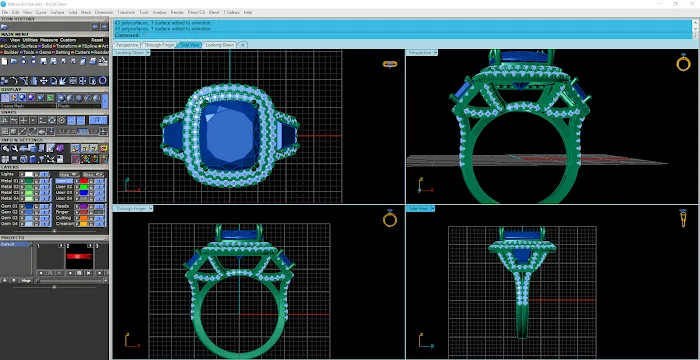Open the Render menu in the menu bar
Image resolution: width=700 pixels, height=360 pixels.
177,13
